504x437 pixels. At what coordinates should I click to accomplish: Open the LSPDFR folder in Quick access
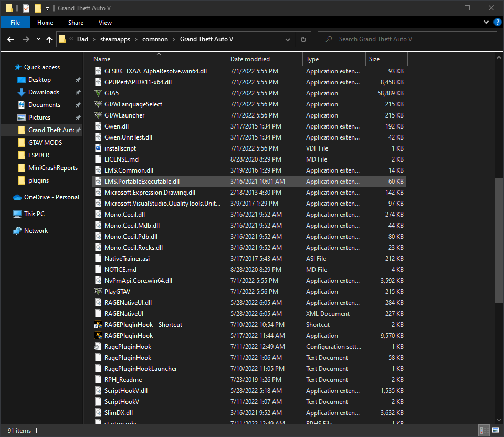coord(38,155)
